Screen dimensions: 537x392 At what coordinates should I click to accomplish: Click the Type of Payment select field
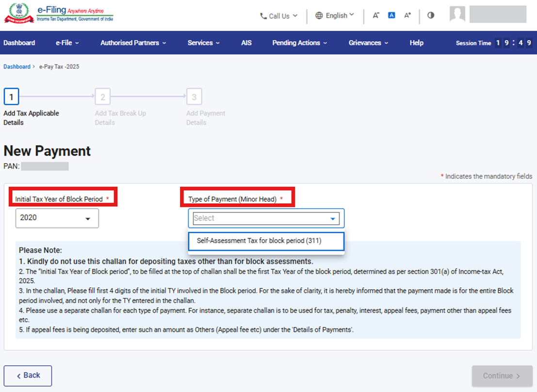pos(266,218)
